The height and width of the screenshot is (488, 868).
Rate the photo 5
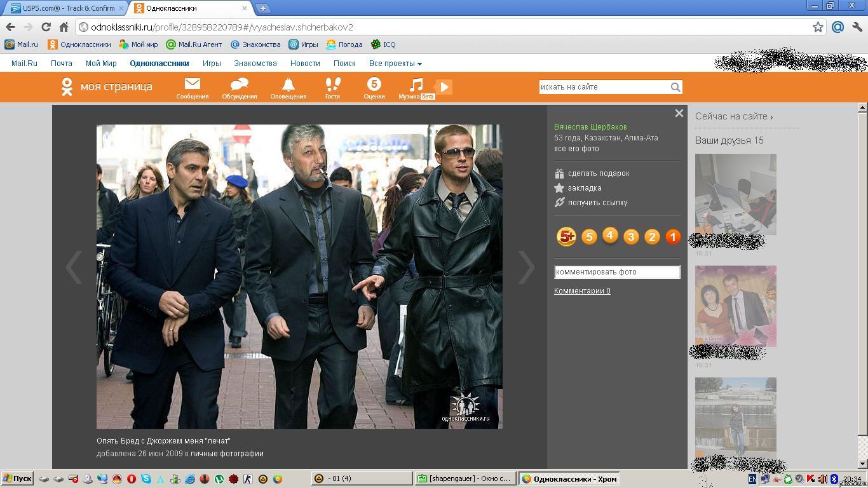pos(589,237)
